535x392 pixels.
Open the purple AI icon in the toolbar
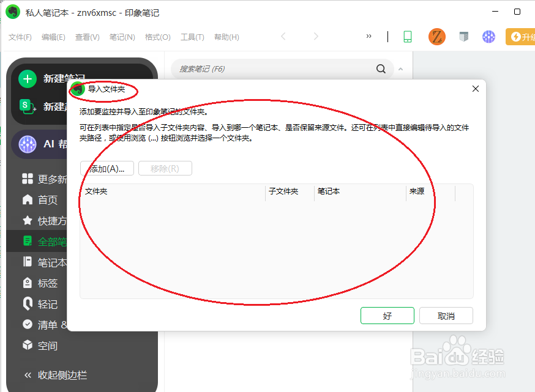(x=488, y=37)
